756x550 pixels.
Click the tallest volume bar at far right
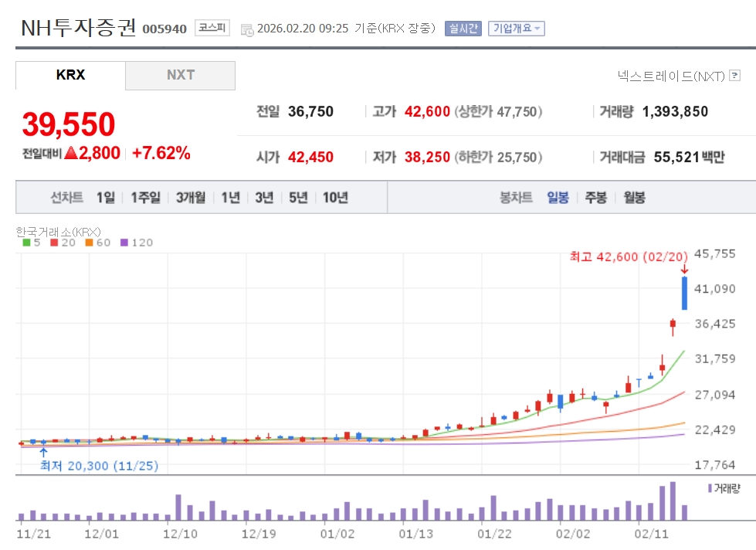pyautogui.click(x=673, y=501)
